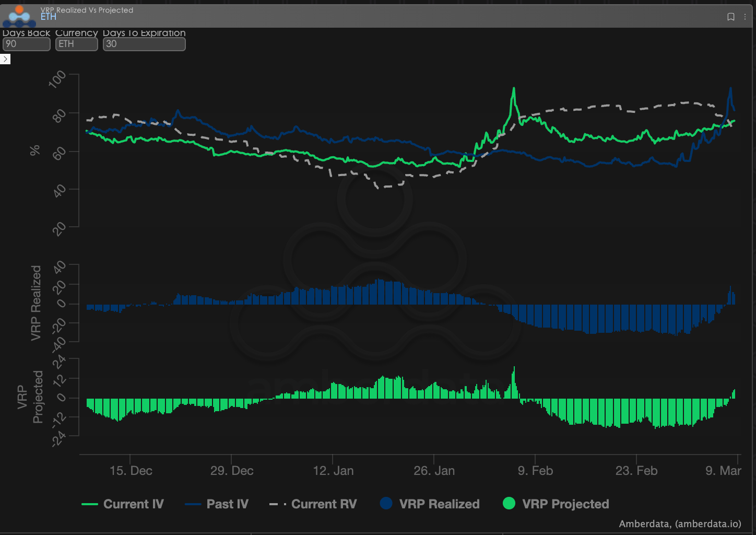Click the VRP Projected y-axis title

[30, 397]
